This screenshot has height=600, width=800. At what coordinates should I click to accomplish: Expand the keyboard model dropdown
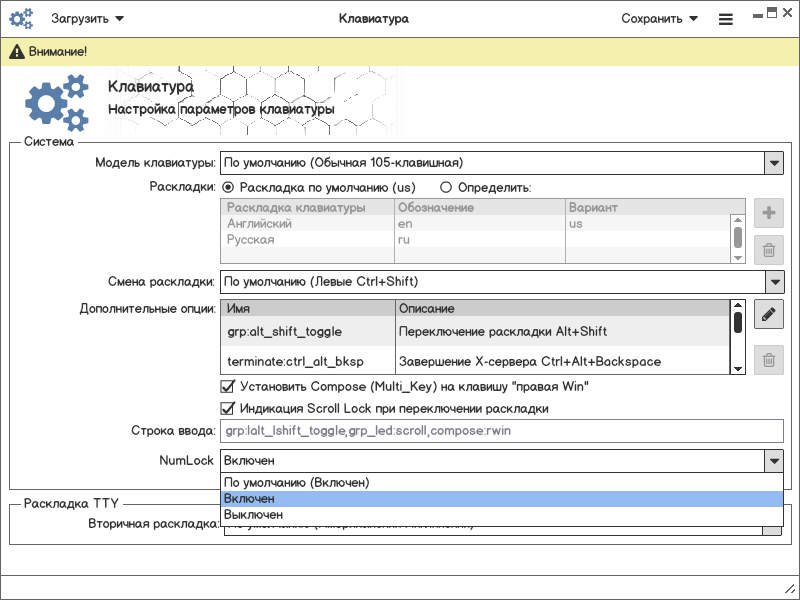(x=773, y=162)
